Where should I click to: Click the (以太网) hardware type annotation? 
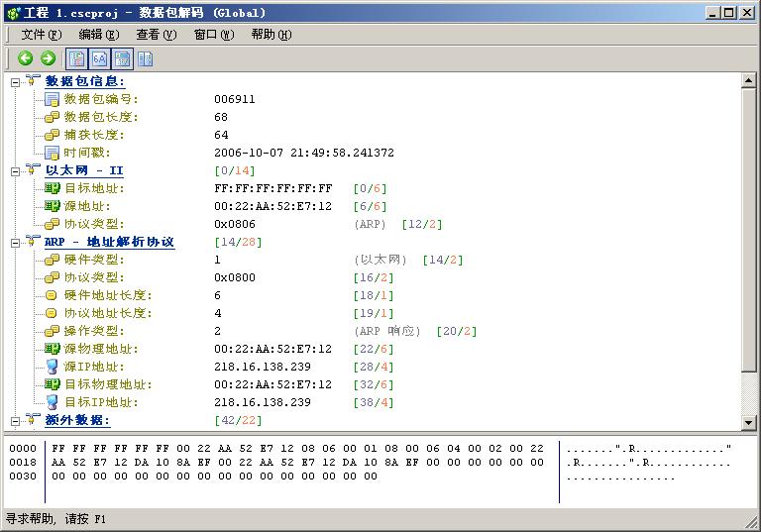point(380,260)
